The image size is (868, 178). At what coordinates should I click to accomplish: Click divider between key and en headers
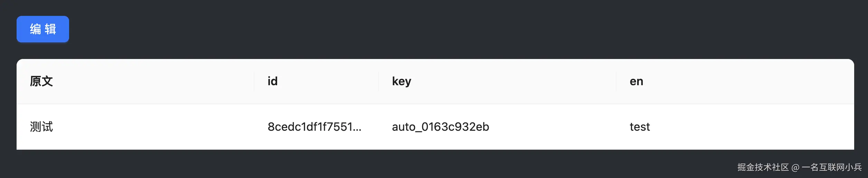[x=616, y=81]
